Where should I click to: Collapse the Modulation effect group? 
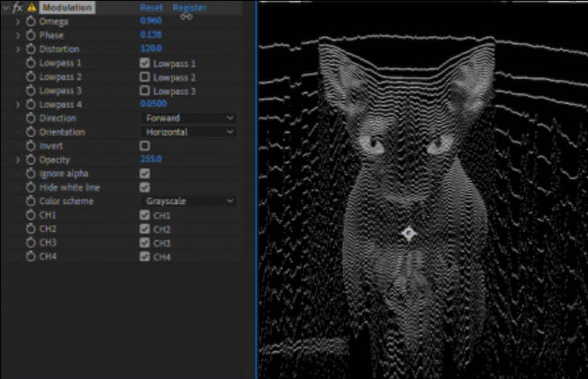(5, 7)
